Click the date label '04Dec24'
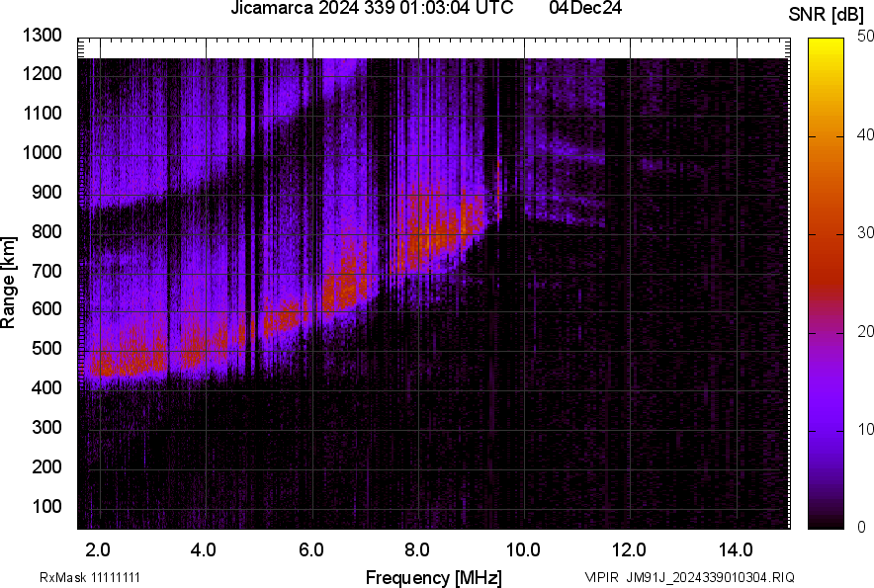Viewport: 874px width, 588px height. point(585,8)
